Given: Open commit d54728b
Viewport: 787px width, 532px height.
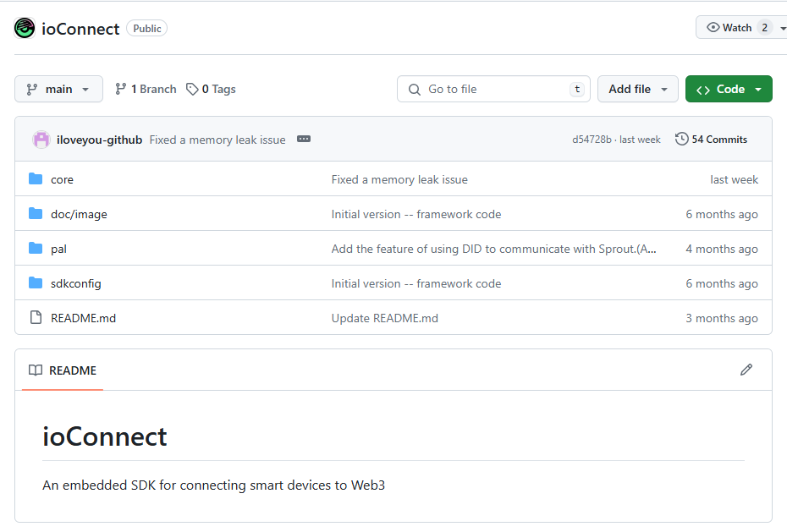Looking at the screenshot, I should tap(592, 140).
